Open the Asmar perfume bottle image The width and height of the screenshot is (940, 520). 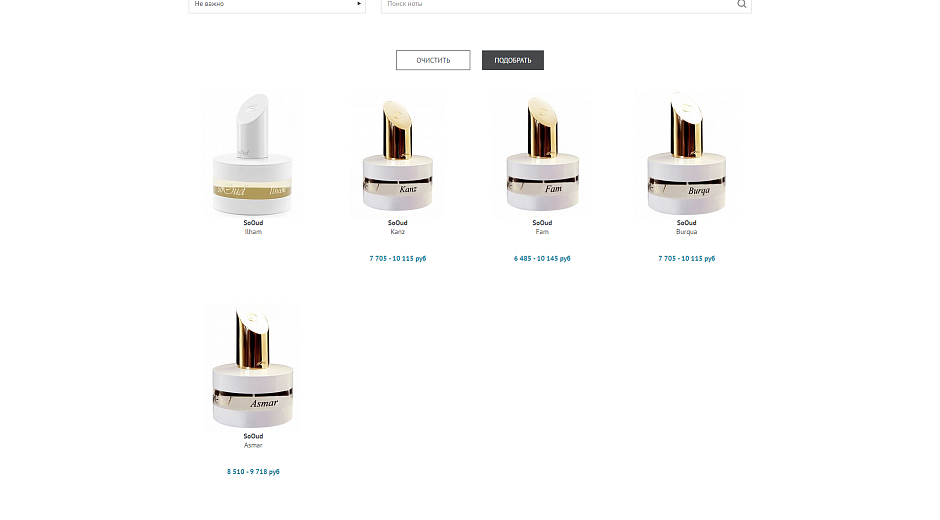(253, 367)
